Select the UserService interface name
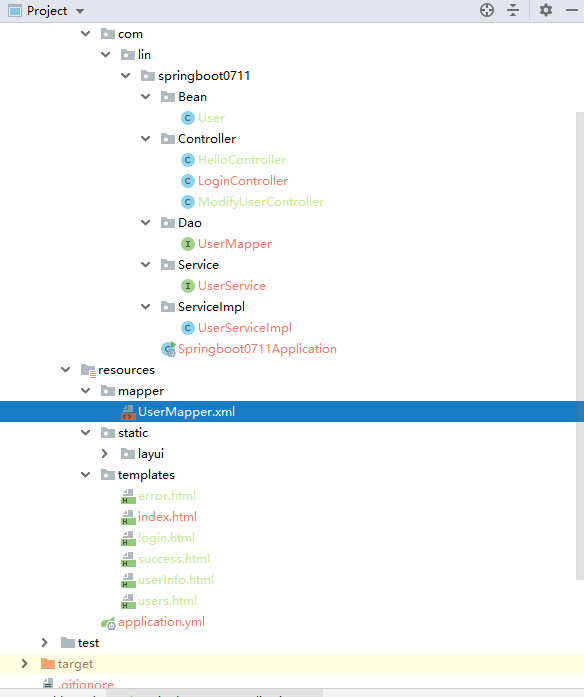 coord(232,286)
